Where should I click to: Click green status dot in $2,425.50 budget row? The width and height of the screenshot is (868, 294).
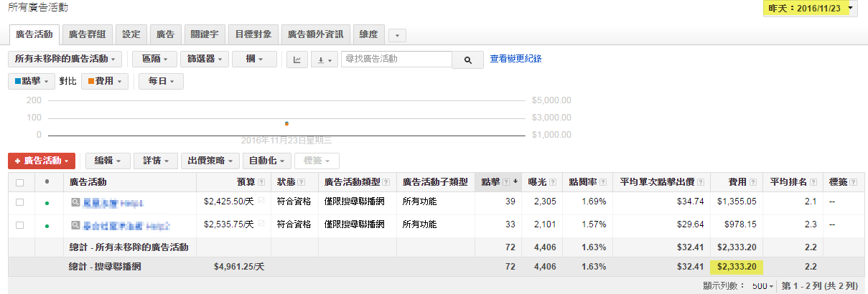tap(47, 203)
